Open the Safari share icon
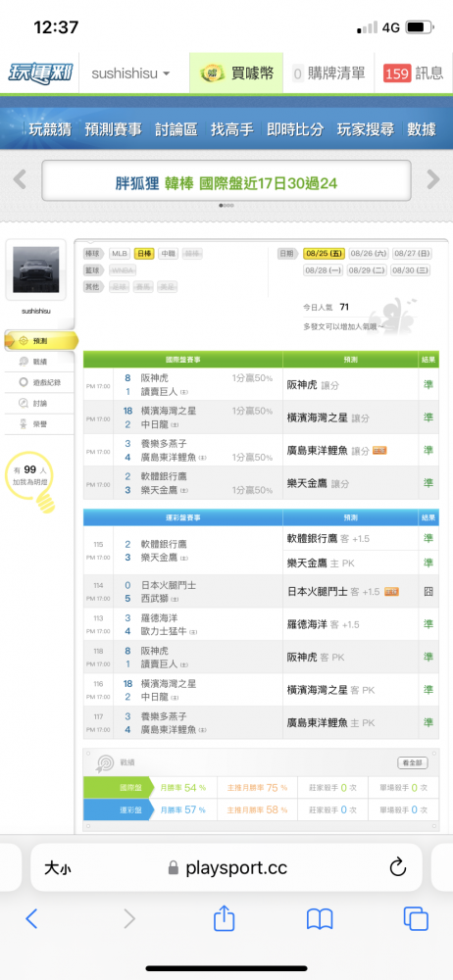453x980 pixels. (224, 918)
